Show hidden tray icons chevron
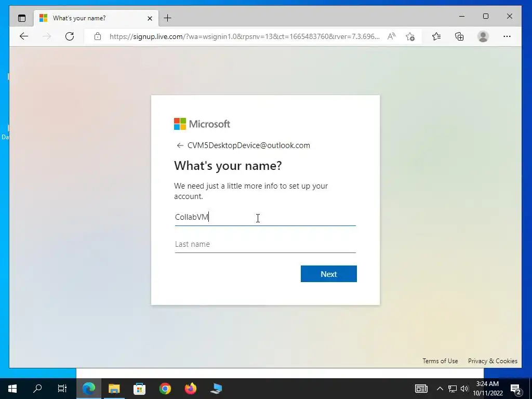 [x=440, y=389]
